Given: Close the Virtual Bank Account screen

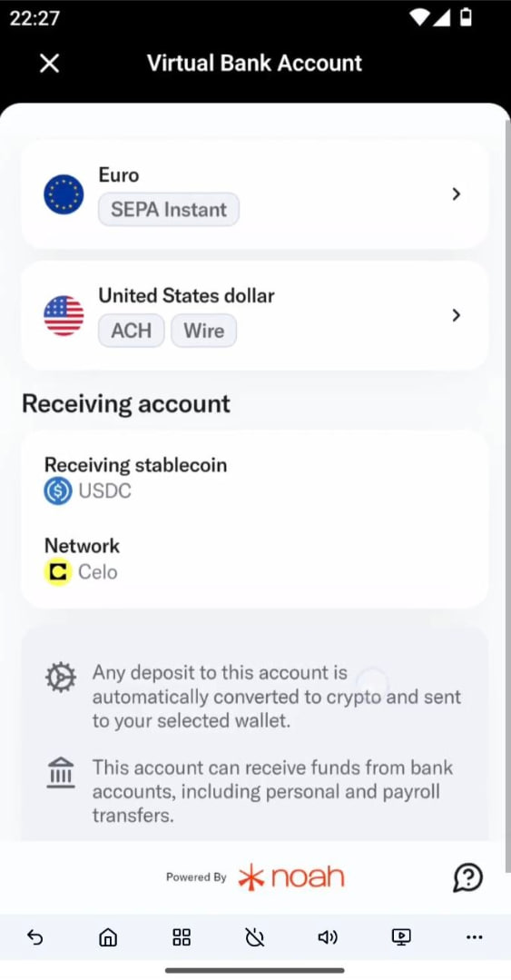Looking at the screenshot, I should click(x=49, y=64).
